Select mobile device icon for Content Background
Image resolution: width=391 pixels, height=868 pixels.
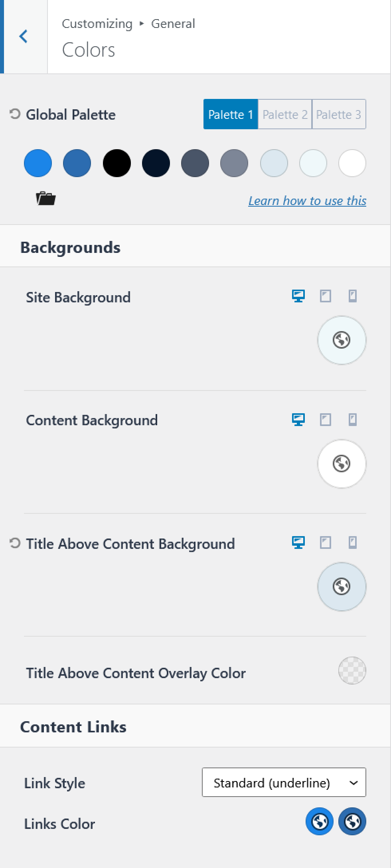[353, 419]
